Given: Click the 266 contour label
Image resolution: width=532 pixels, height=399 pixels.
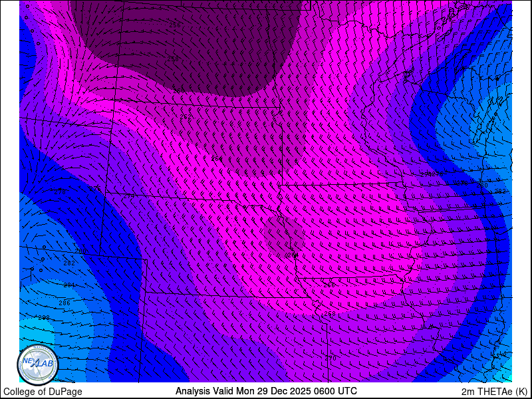Looking at the screenshot, I should pos(329,285).
